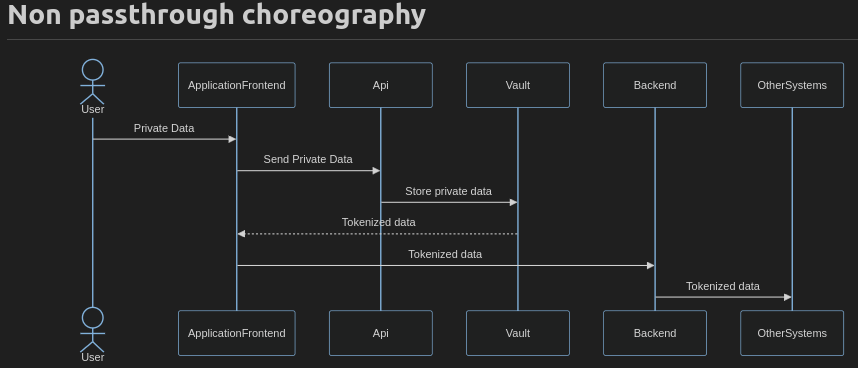
Task: Click the arrowhead pointing at Vault lifeline
Action: [513, 202]
